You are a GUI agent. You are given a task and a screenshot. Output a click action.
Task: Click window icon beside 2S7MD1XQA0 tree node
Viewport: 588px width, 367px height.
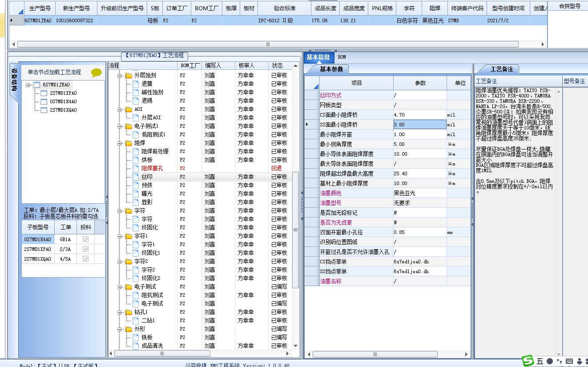[x=44, y=110]
